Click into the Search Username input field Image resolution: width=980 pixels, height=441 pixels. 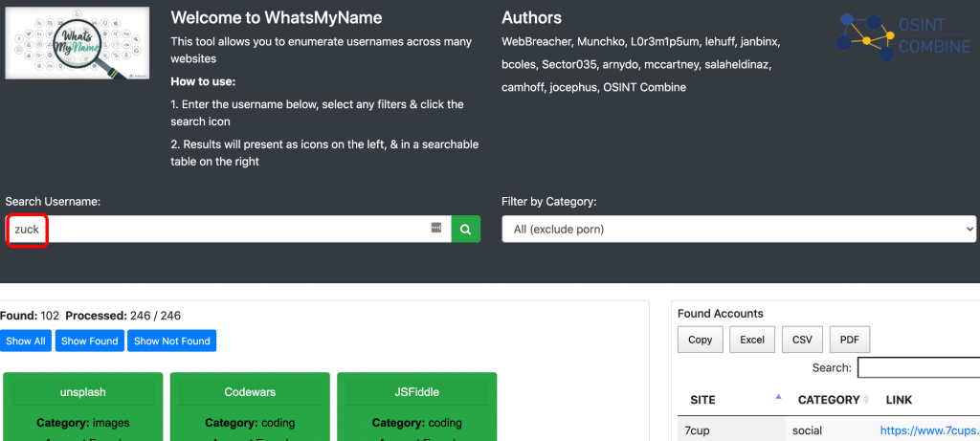click(x=228, y=230)
